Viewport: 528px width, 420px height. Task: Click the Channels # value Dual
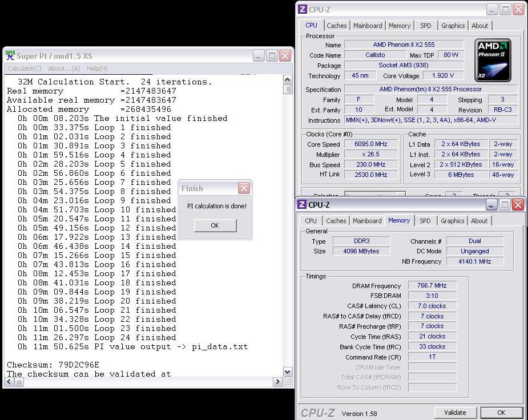click(475, 241)
